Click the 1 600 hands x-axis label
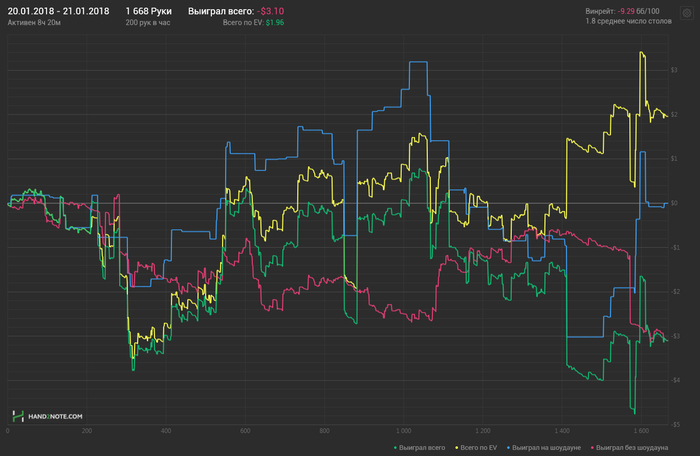This screenshot has width=700, height=456. pos(641,431)
